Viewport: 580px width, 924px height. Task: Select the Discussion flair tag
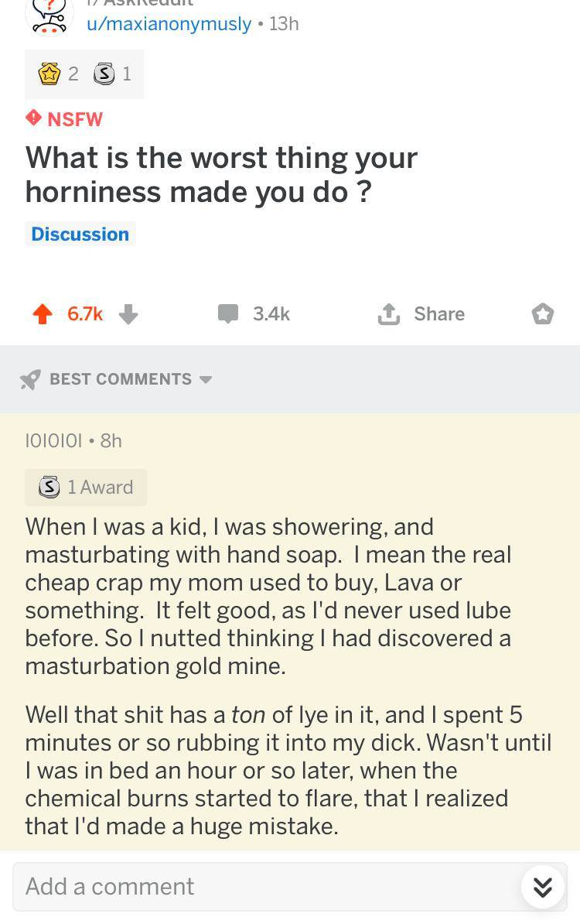(x=80, y=234)
